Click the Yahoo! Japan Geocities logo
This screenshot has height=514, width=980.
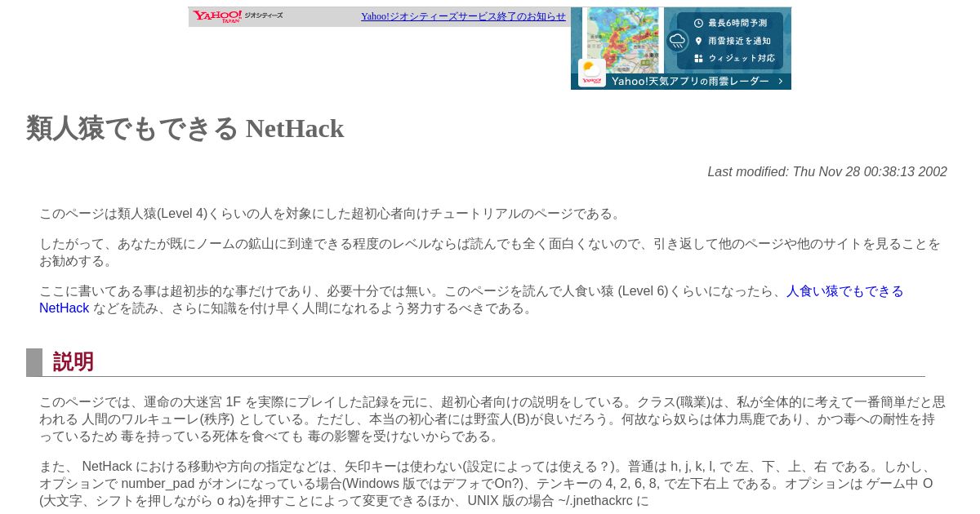pos(238,16)
